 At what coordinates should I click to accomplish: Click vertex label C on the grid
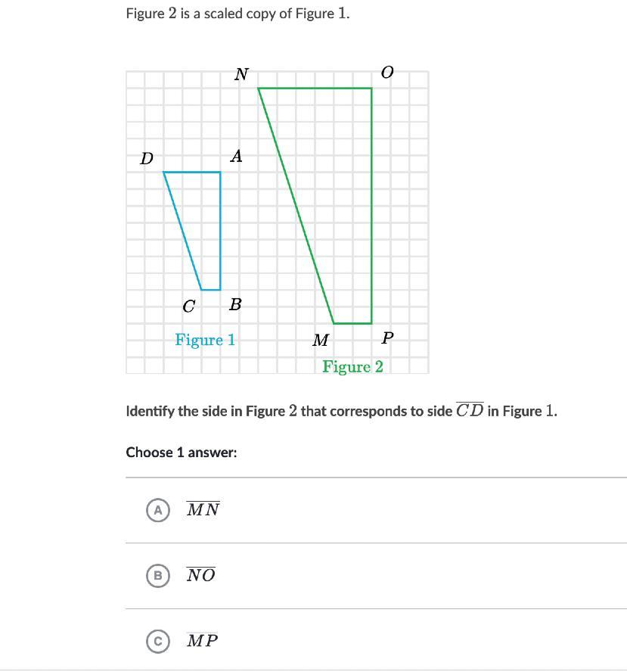189,306
